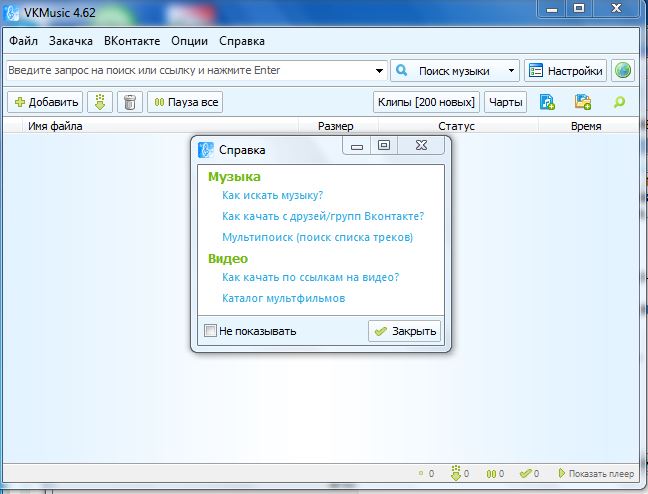Open the ВКонтакте menu
Screen dimensions: 648x494
pos(132,41)
